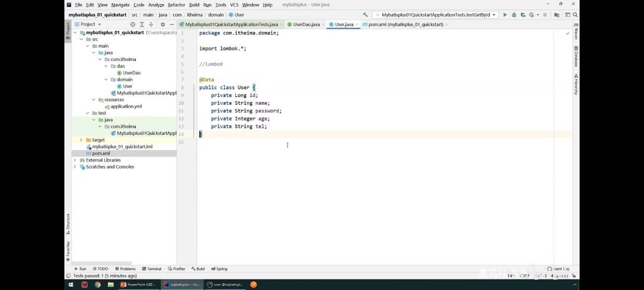The width and height of the screenshot is (644, 290).
Task: Collapse the src folder
Action: click(81, 39)
